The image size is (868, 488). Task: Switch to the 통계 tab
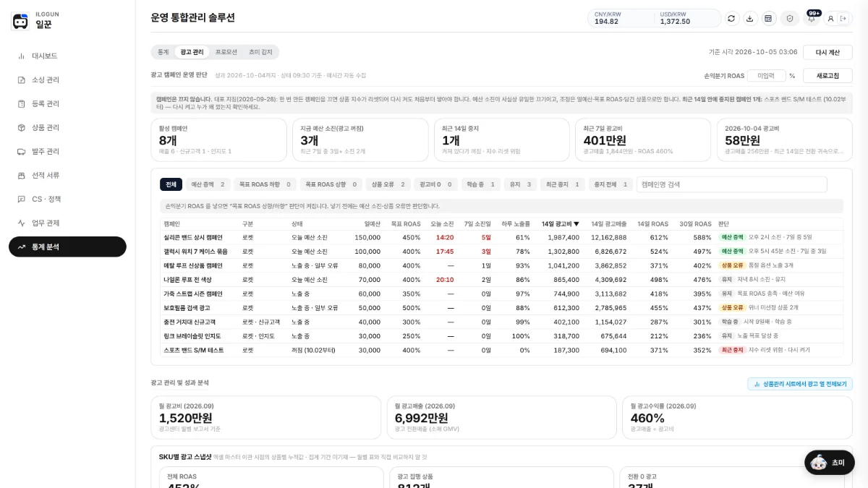[x=163, y=52]
